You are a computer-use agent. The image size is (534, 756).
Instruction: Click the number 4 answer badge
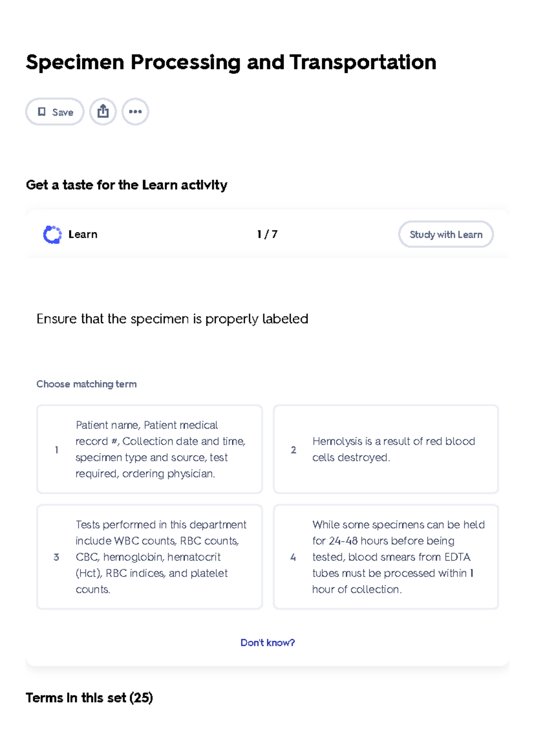[293, 557]
